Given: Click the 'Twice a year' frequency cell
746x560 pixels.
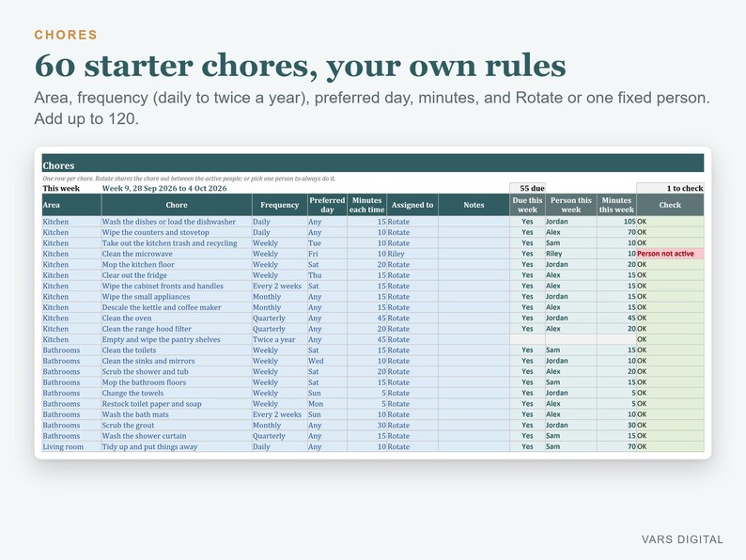Looking at the screenshot, I should (280, 340).
